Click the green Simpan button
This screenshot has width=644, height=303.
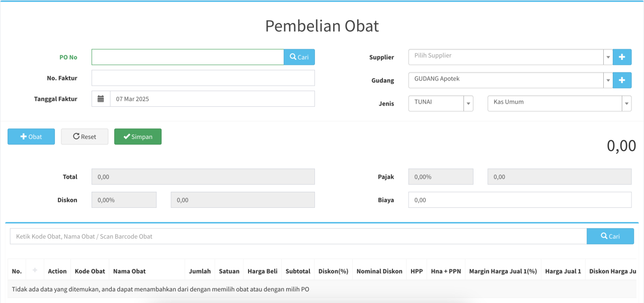pos(138,137)
